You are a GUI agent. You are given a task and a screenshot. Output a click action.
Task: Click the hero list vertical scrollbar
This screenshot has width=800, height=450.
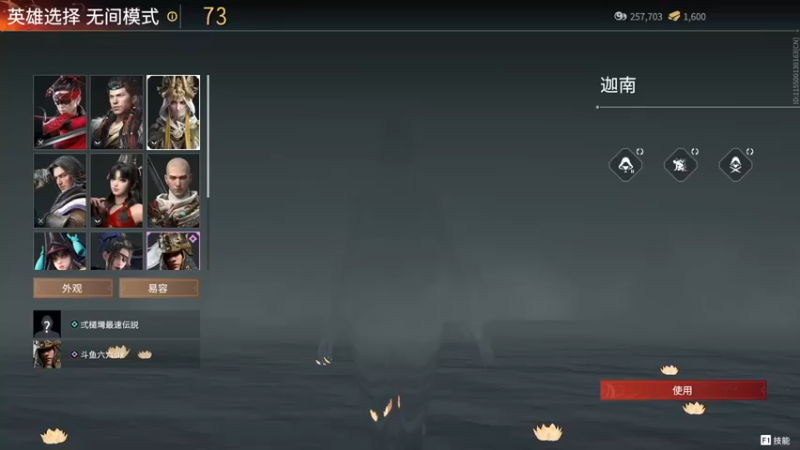208,137
